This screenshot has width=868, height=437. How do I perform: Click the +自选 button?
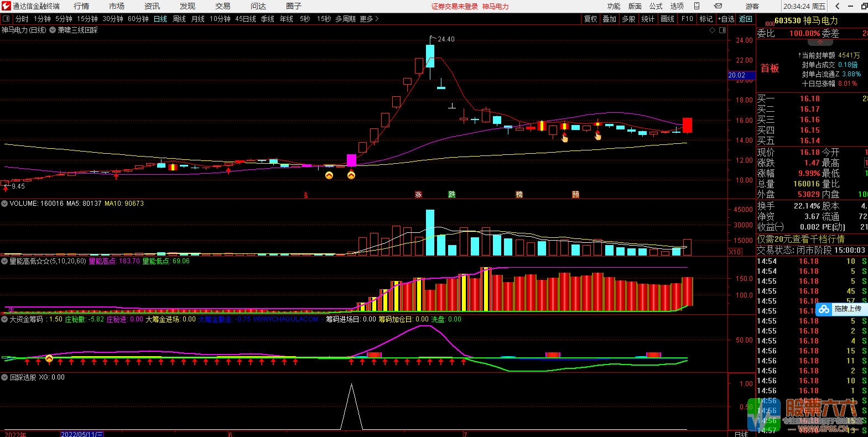[726, 19]
